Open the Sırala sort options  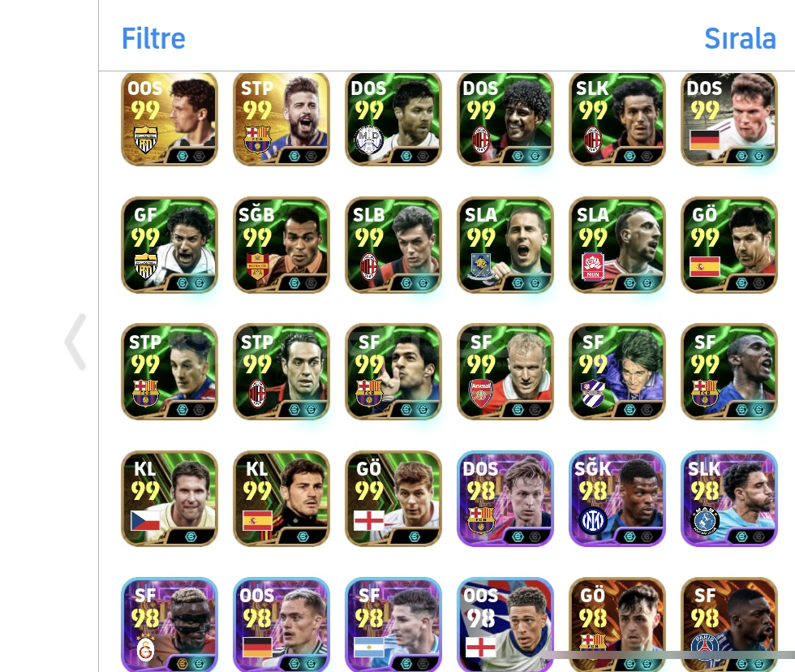tap(740, 38)
